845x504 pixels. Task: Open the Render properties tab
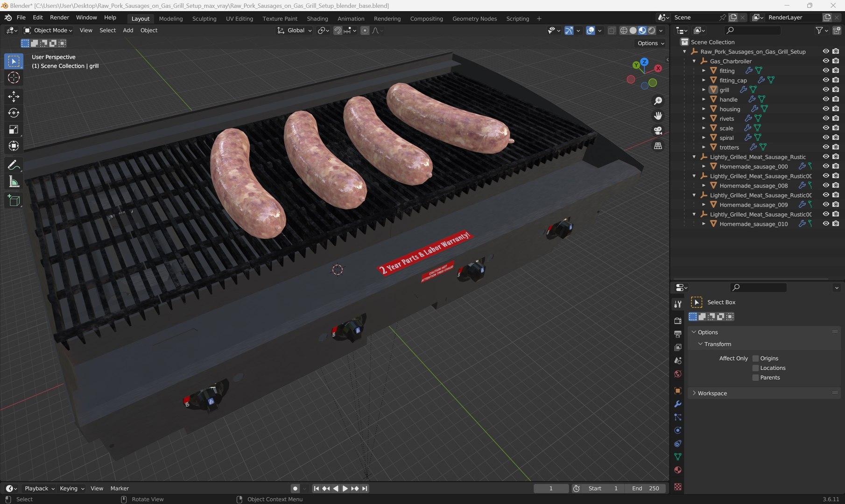tap(678, 321)
